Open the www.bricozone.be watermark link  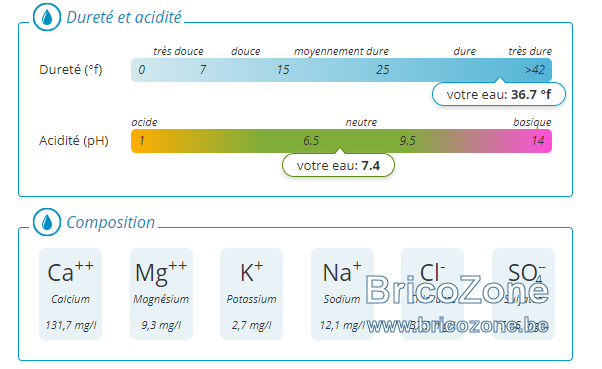point(458,326)
